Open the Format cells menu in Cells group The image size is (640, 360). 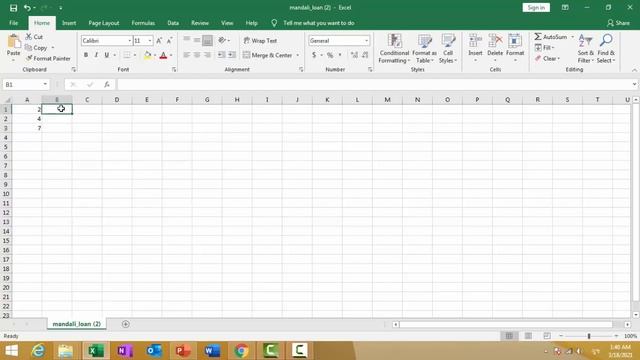coord(515,49)
